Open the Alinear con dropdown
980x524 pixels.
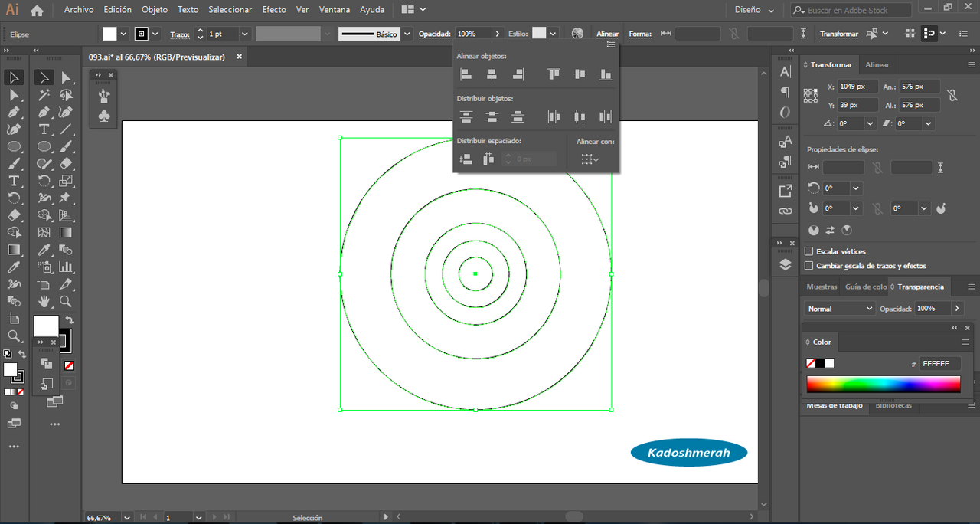pos(589,159)
